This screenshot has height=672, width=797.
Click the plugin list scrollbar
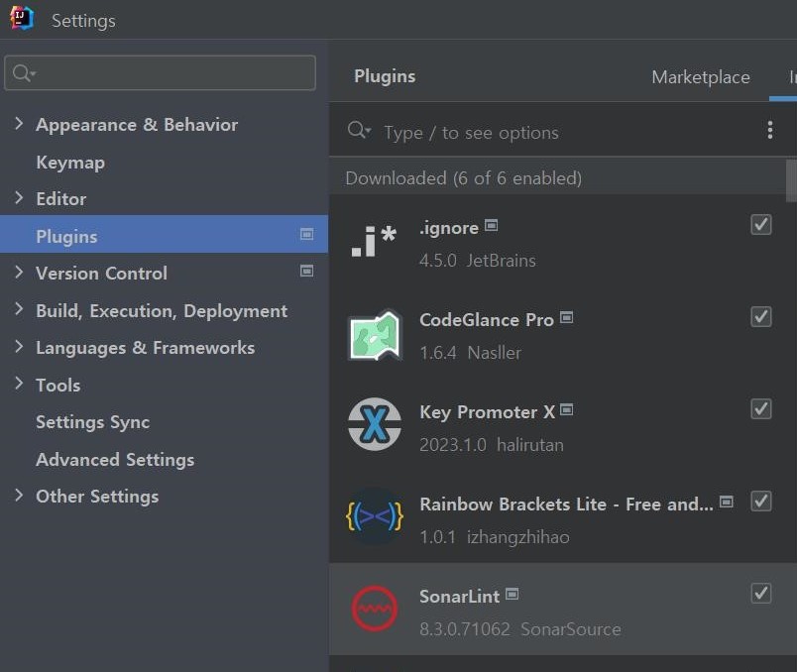click(x=791, y=181)
